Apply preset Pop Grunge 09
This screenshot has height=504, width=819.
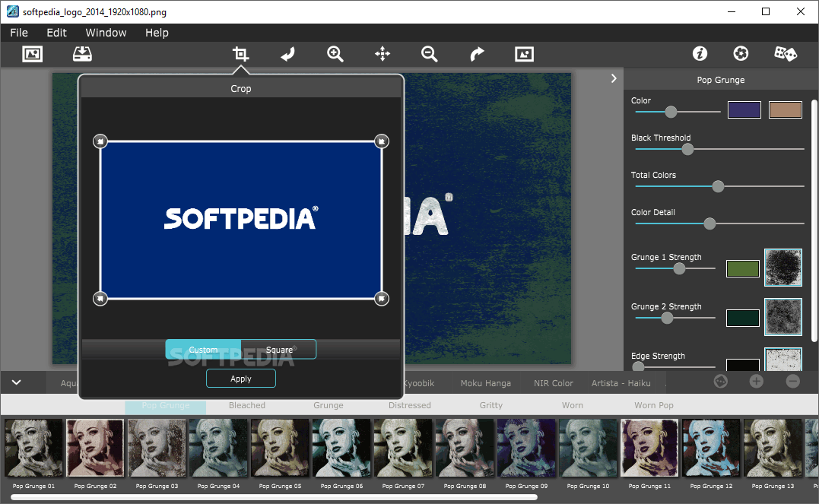pyautogui.click(x=526, y=448)
